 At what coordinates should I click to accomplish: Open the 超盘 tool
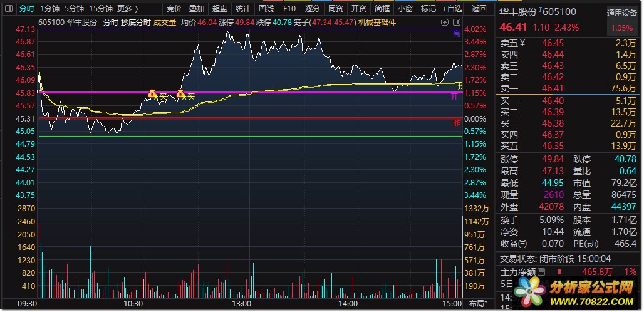coord(220,8)
